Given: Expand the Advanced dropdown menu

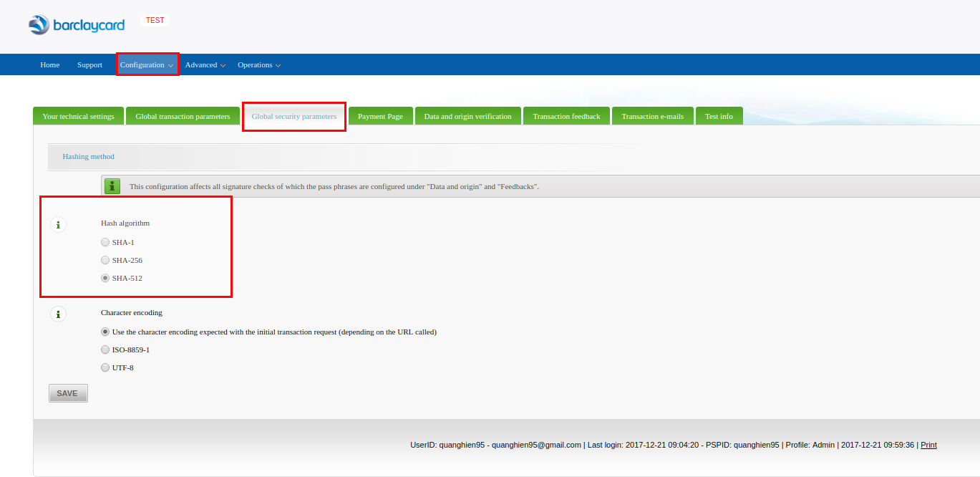Looking at the screenshot, I should click(205, 64).
